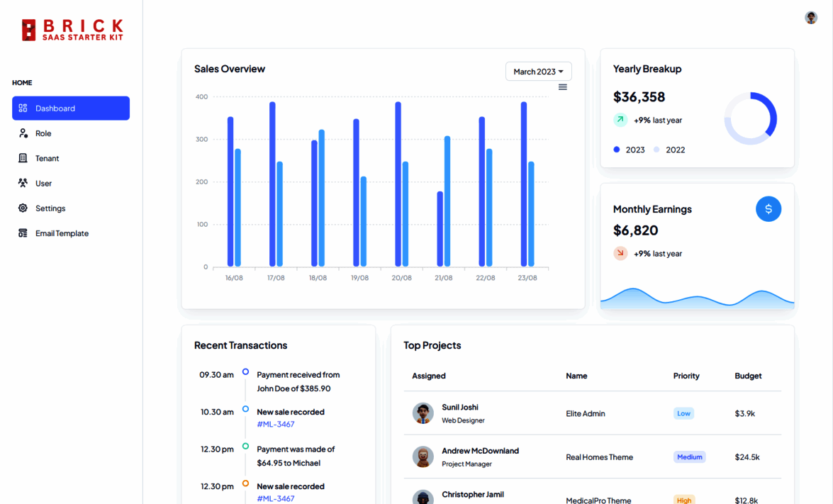
Task: Click the Role person-gear icon
Action: coord(23,133)
